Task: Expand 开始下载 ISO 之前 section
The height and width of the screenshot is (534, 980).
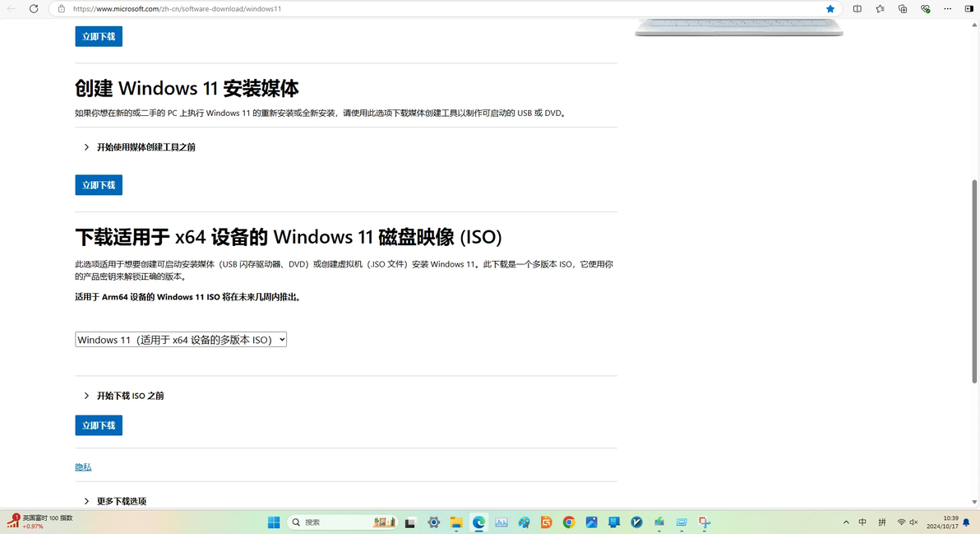Action: pos(124,396)
